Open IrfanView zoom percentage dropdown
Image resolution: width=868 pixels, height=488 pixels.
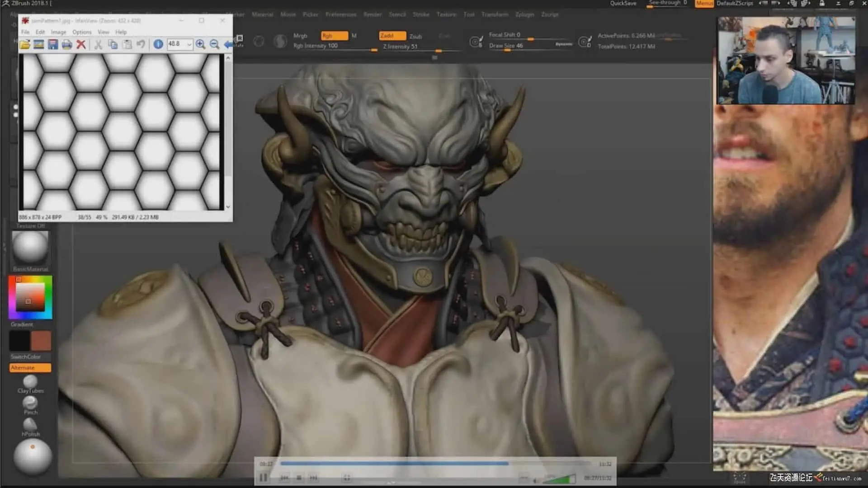pos(189,44)
